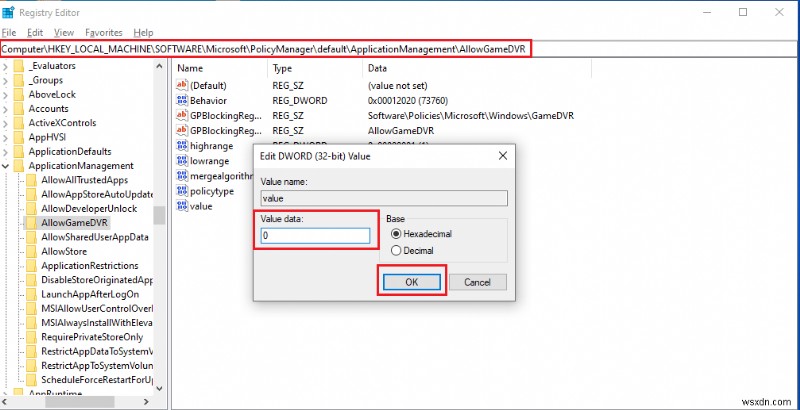The height and width of the screenshot is (410, 800).
Task: Select the ScheduleForceRestartForU key
Action: click(97, 380)
